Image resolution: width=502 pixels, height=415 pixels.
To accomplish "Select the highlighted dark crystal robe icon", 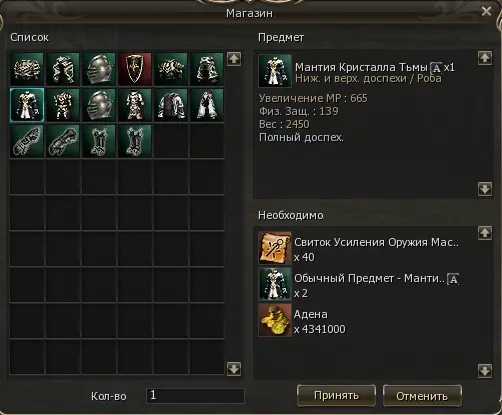I will [27, 105].
